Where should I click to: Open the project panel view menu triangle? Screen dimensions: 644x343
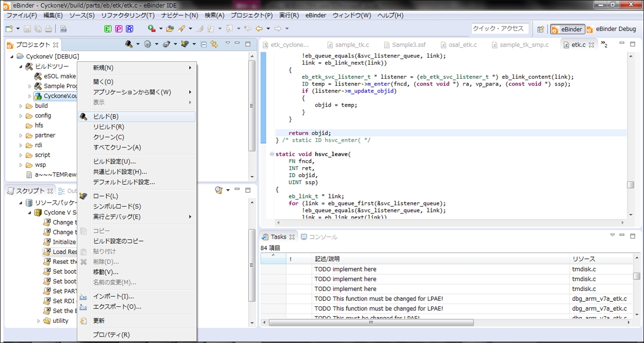click(x=228, y=44)
